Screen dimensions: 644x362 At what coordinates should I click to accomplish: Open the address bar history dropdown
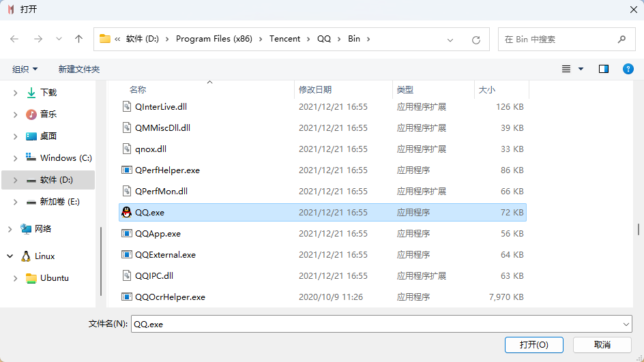tap(451, 40)
